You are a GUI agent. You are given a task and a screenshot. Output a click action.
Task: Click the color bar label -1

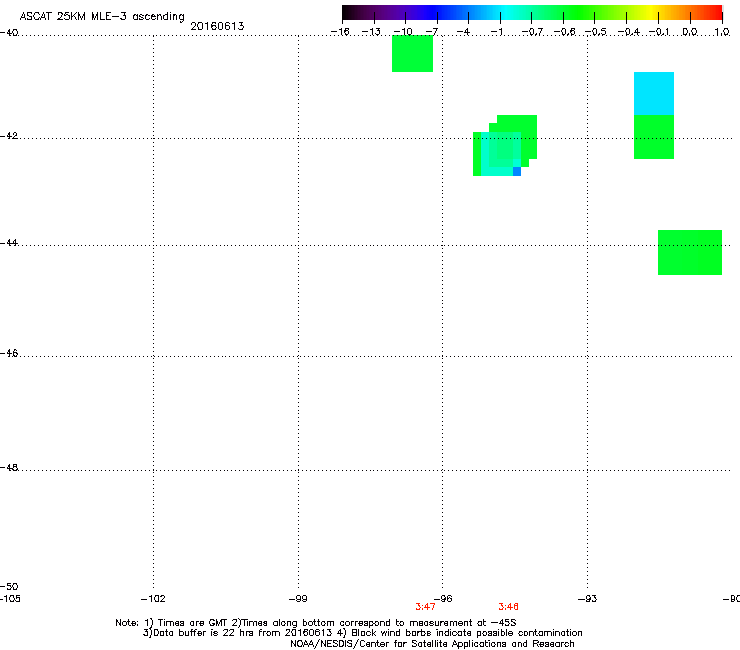pos(496,32)
